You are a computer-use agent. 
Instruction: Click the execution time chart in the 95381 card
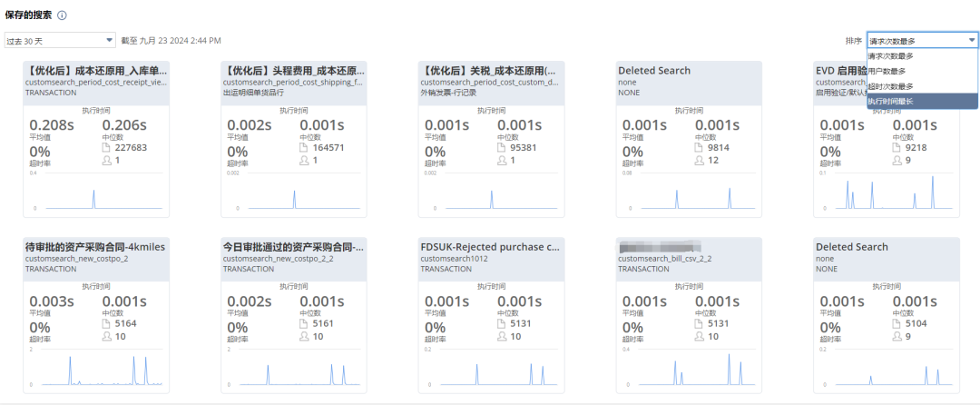pos(492,191)
